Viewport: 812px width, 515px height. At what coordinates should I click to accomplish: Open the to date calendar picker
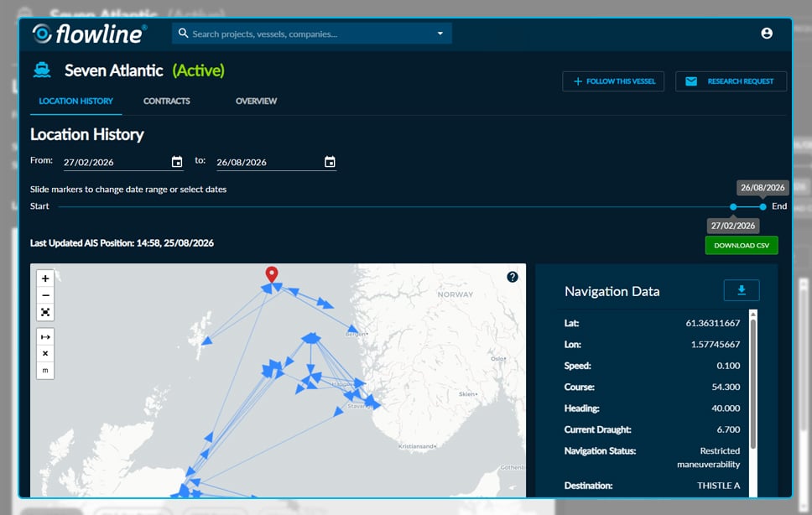[x=330, y=162]
